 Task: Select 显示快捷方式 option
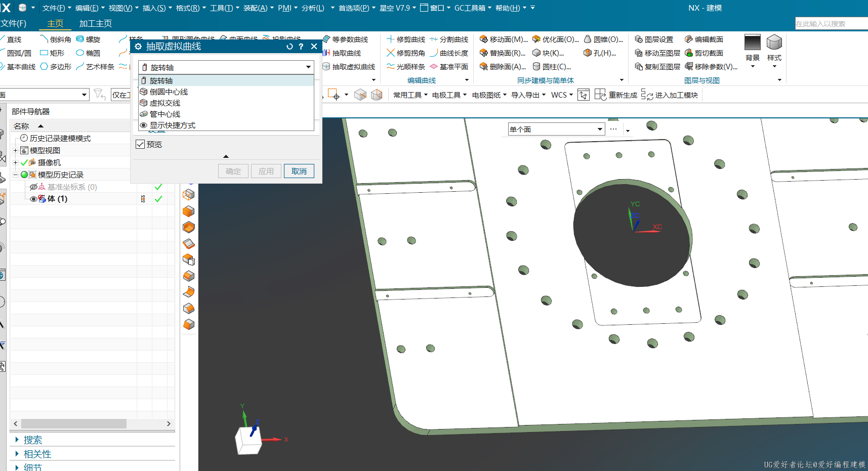[226, 125]
